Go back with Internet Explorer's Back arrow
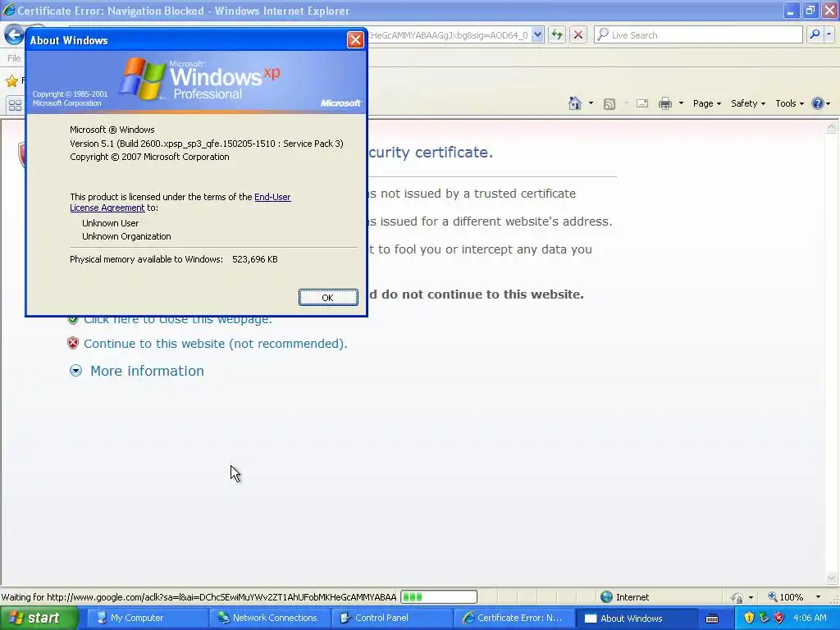This screenshot has height=630, width=840. pos(14,35)
